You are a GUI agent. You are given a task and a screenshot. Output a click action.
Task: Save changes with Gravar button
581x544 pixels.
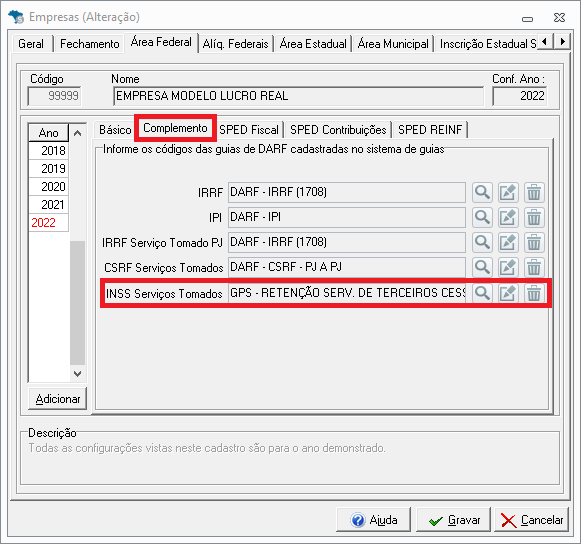454,520
